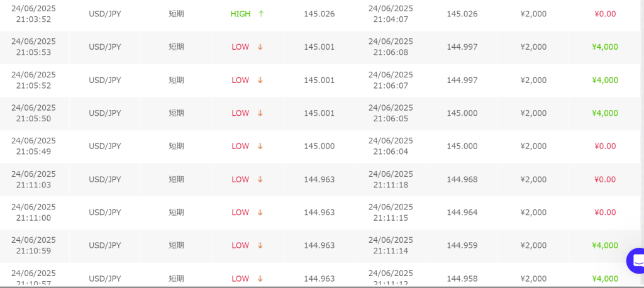Click the ¥4,000 payout for the 21:05:53 trade
The width and height of the screenshot is (644, 288).
tap(604, 47)
